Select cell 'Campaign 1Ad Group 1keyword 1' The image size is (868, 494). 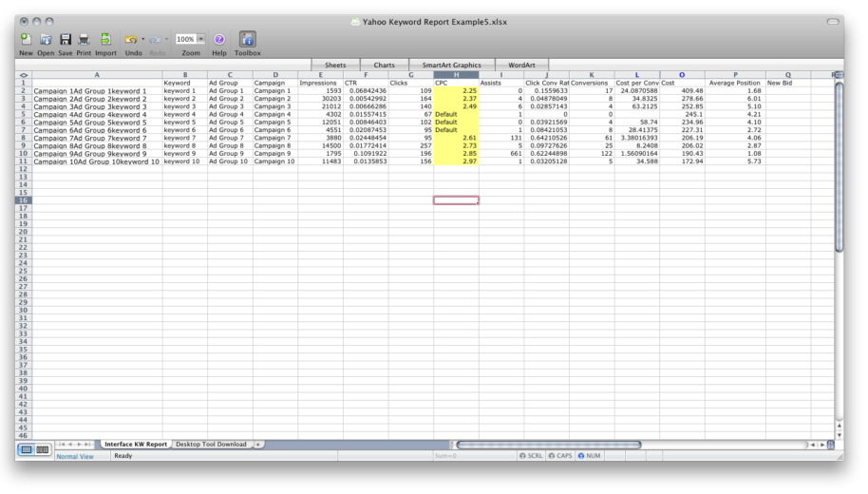[x=97, y=91]
